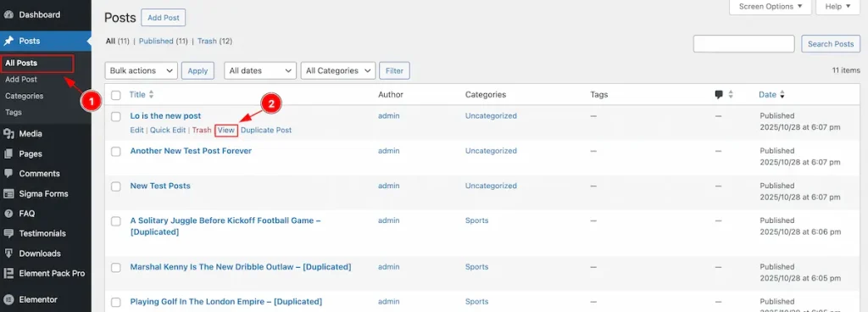Show All (11) posts filter

tap(117, 41)
